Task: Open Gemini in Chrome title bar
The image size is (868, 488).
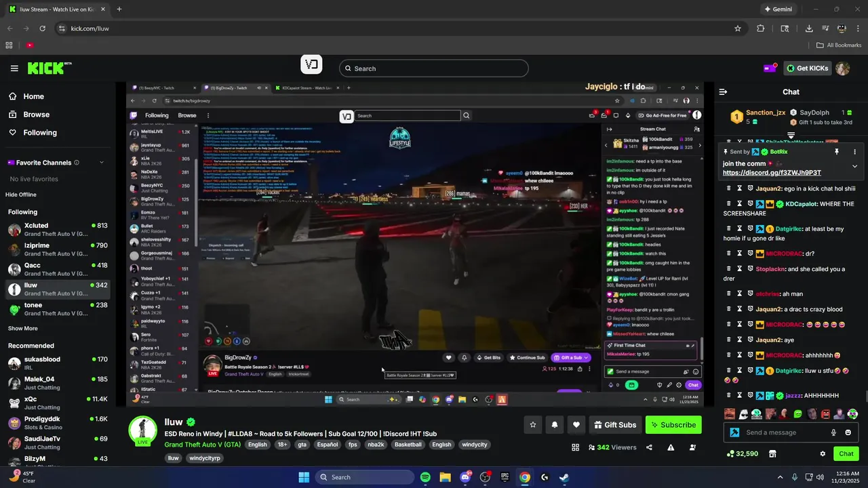Action: 778,9
